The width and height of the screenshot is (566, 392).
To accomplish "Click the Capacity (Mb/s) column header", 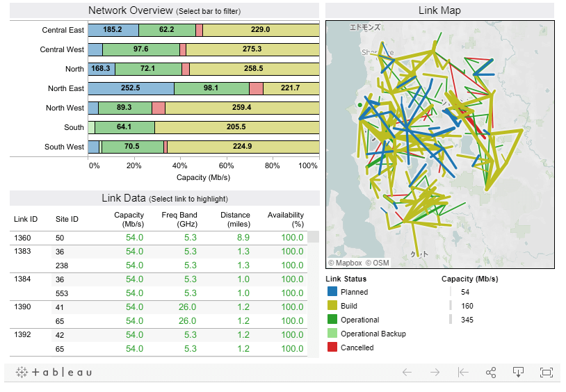I will coord(129,220).
